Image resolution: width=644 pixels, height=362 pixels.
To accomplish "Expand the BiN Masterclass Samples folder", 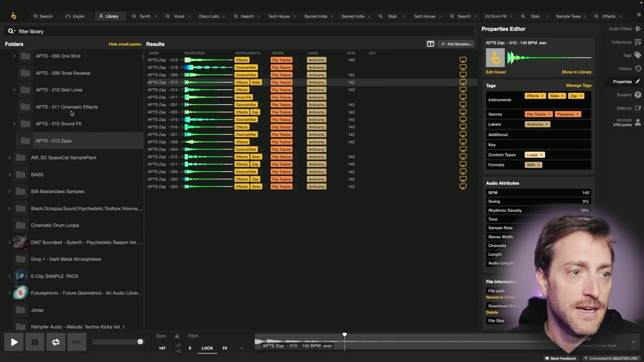I will pyautogui.click(x=10, y=192).
